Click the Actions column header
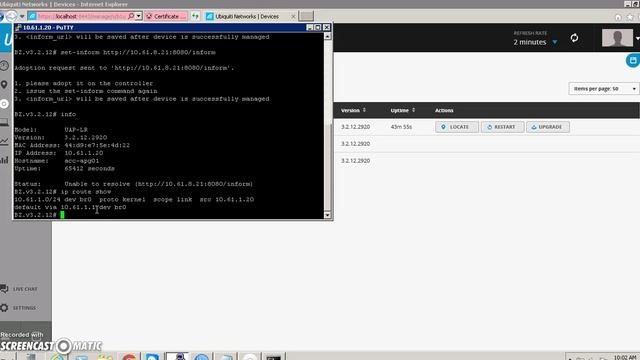Image resolution: width=640 pixels, height=360 pixels. [444, 110]
